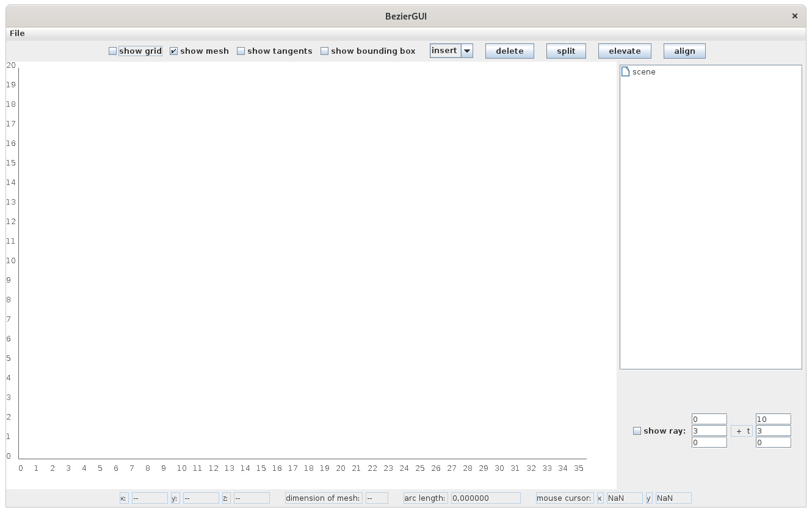Enable the show grid checkbox
The height and width of the screenshot is (513, 812).
[113, 51]
